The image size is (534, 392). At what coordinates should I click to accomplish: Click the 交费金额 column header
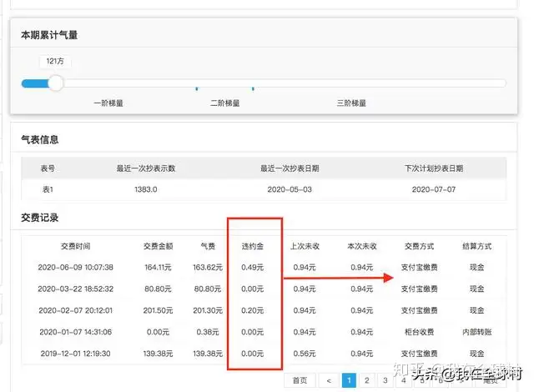(158, 246)
